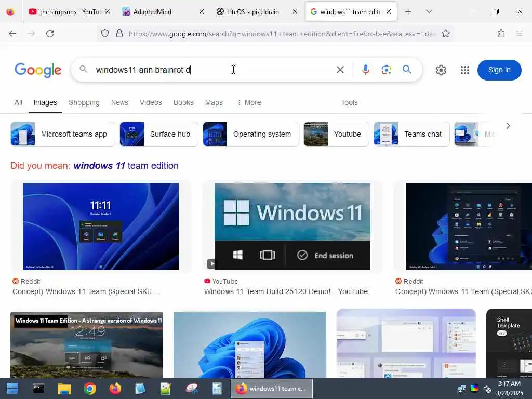Viewport: 532px width, 399px height.
Task: Open the Shell Template thumbnail
Action: pyautogui.click(x=509, y=343)
